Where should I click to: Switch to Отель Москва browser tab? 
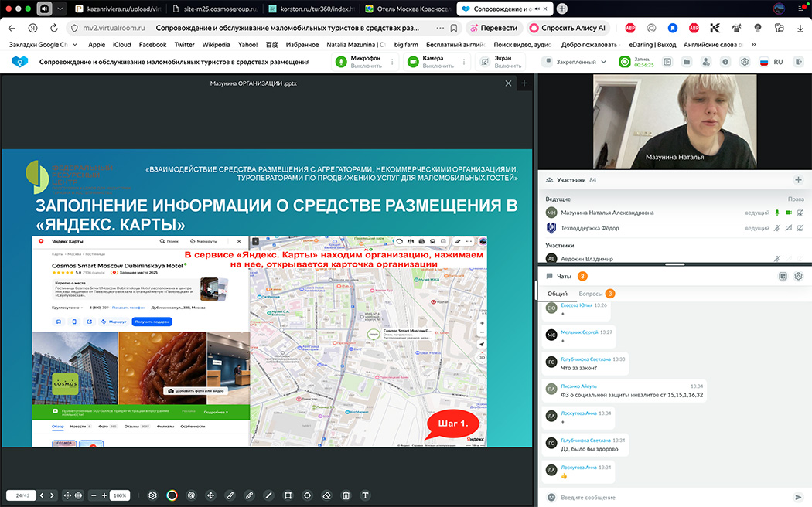(408, 9)
